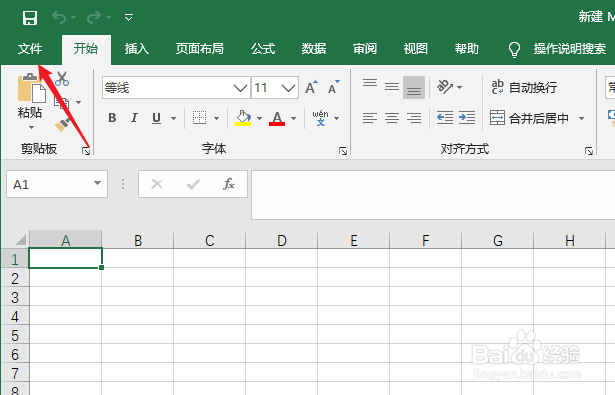
Task: Click the 合并后居中 button
Action: (x=529, y=118)
